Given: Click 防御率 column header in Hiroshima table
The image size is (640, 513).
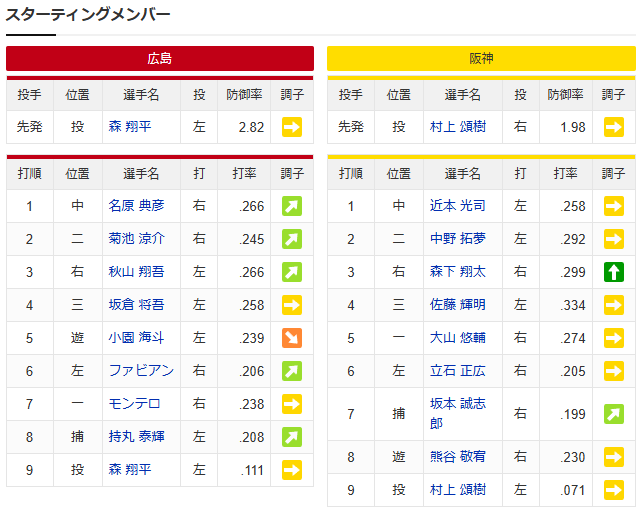Looking at the screenshot, I should (244, 95).
